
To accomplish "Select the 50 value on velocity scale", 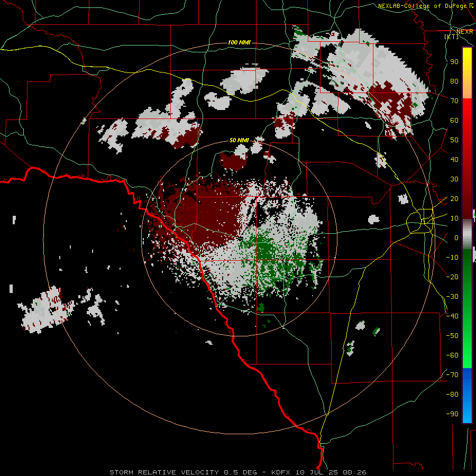I will click(x=454, y=140).
